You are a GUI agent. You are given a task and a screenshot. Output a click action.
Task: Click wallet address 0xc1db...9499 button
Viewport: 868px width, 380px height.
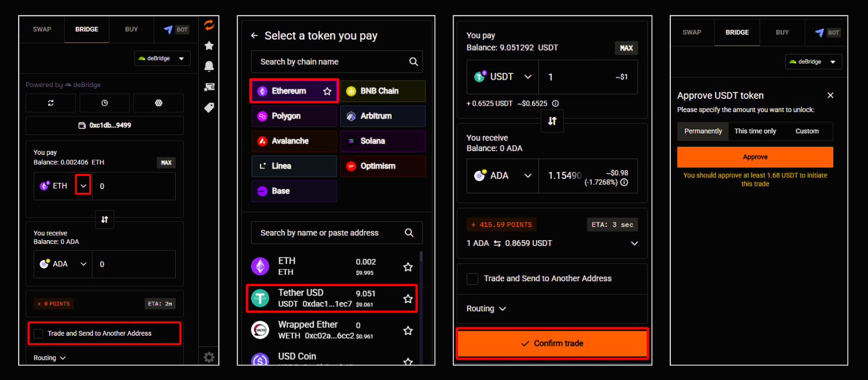pos(105,125)
